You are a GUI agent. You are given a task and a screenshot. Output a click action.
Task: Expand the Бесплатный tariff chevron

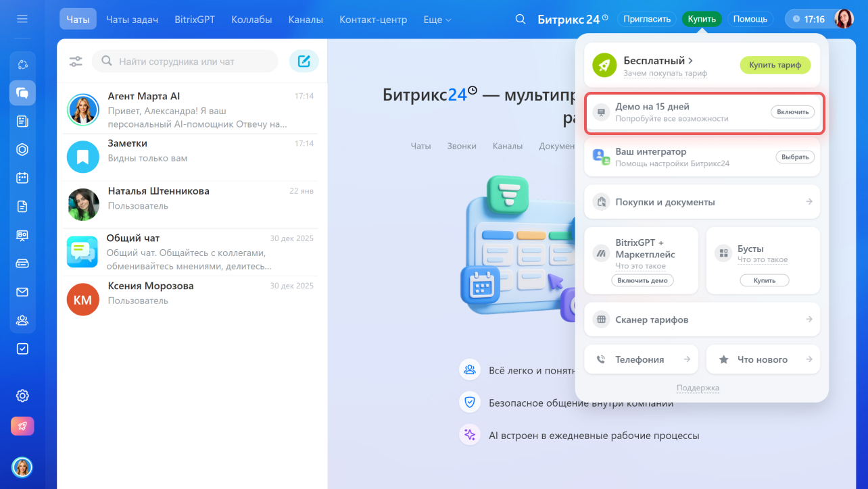[690, 61]
